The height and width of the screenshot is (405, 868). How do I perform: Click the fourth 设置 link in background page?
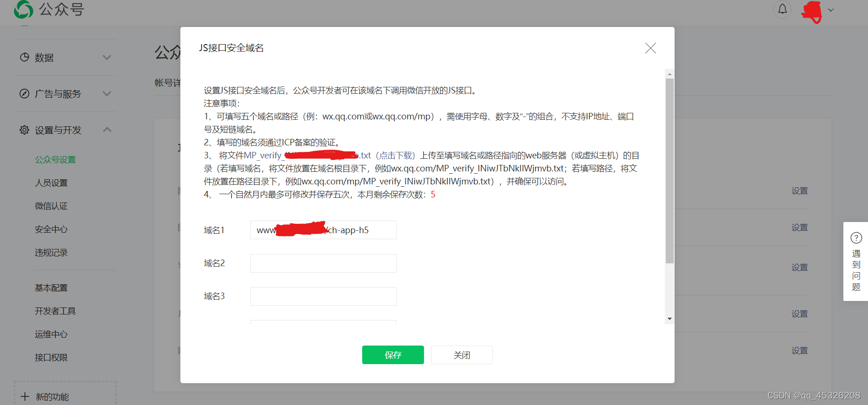[x=800, y=314]
